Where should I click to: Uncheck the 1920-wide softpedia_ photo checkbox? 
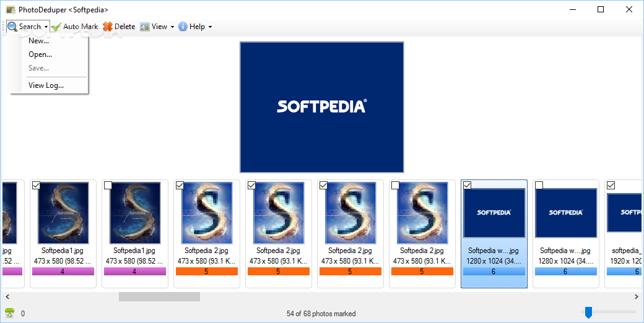click(611, 186)
